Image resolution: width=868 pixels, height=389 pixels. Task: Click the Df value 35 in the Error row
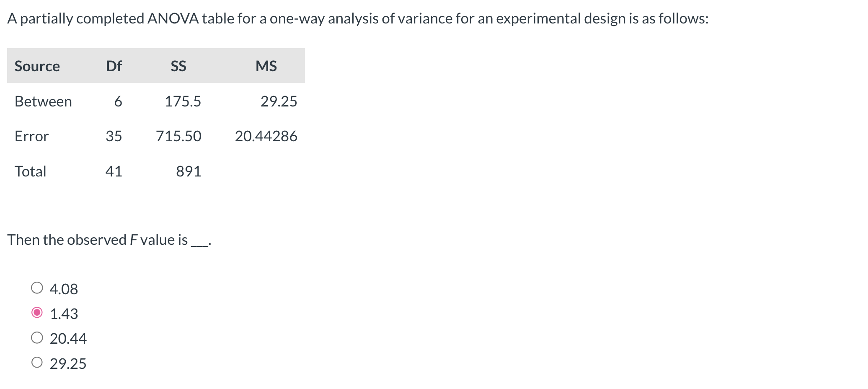(x=114, y=136)
